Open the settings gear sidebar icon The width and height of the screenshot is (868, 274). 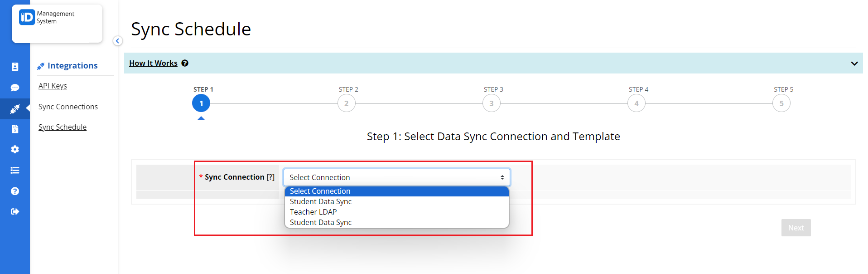15,149
